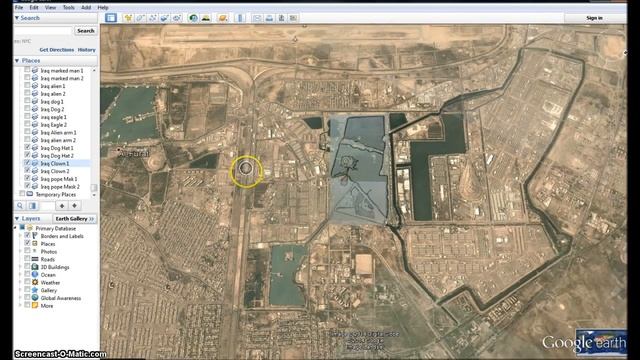Select the Add Path tool
The height and width of the screenshot is (360, 640).
153,18
